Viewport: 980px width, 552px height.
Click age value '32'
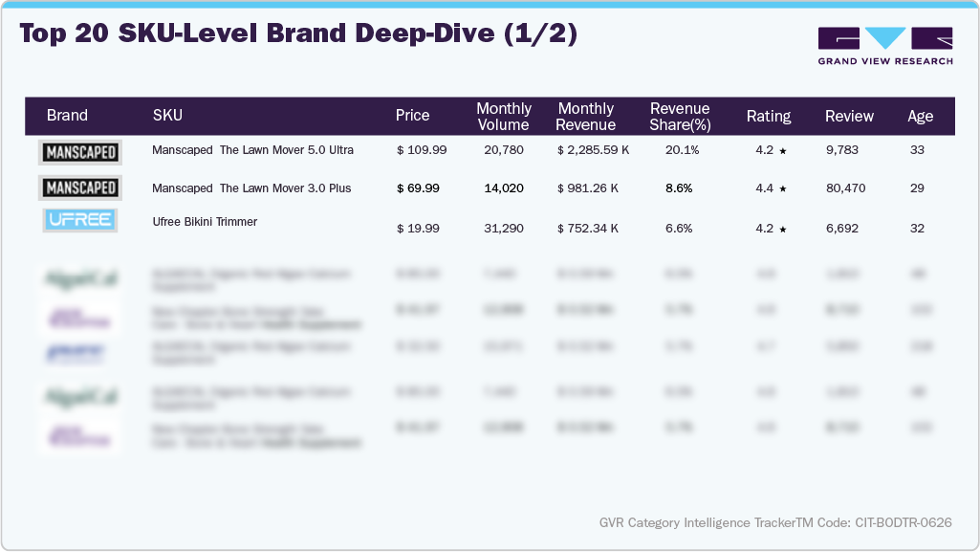917,229
